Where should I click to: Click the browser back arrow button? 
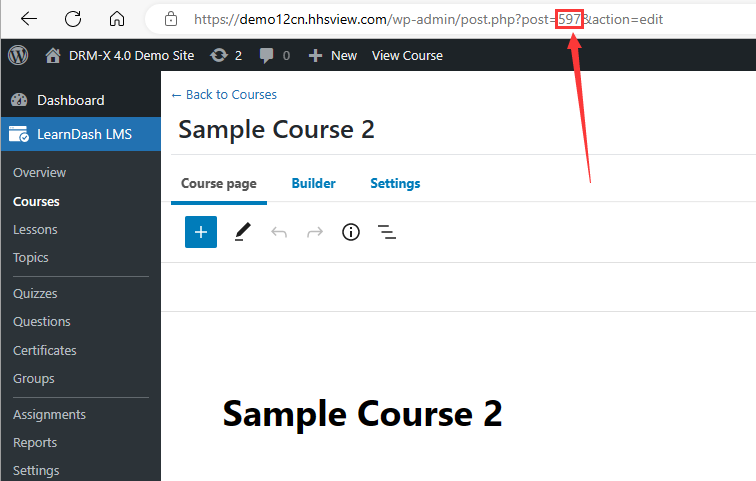pyautogui.click(x=29, y=19)
